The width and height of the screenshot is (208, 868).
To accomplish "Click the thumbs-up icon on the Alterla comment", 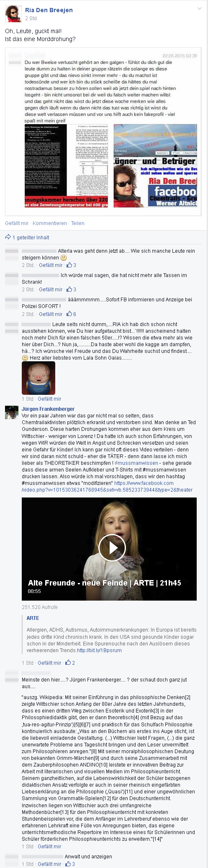I will click(69, 265).
